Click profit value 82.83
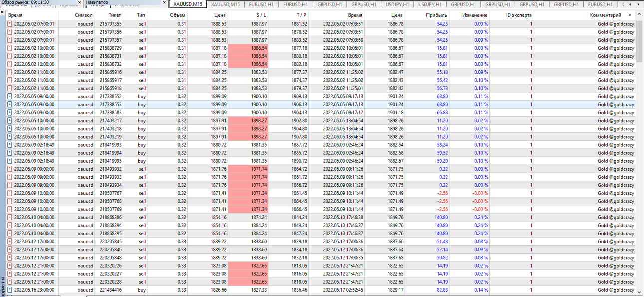Viewport: 644px width, 297px height. pyautogui.click(x=442, y=290)
